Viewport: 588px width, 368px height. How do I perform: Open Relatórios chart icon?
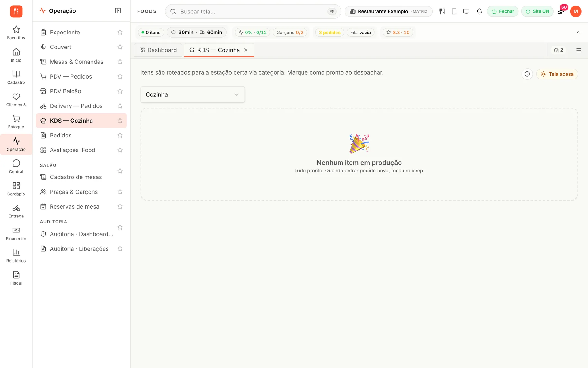(16, 256)
